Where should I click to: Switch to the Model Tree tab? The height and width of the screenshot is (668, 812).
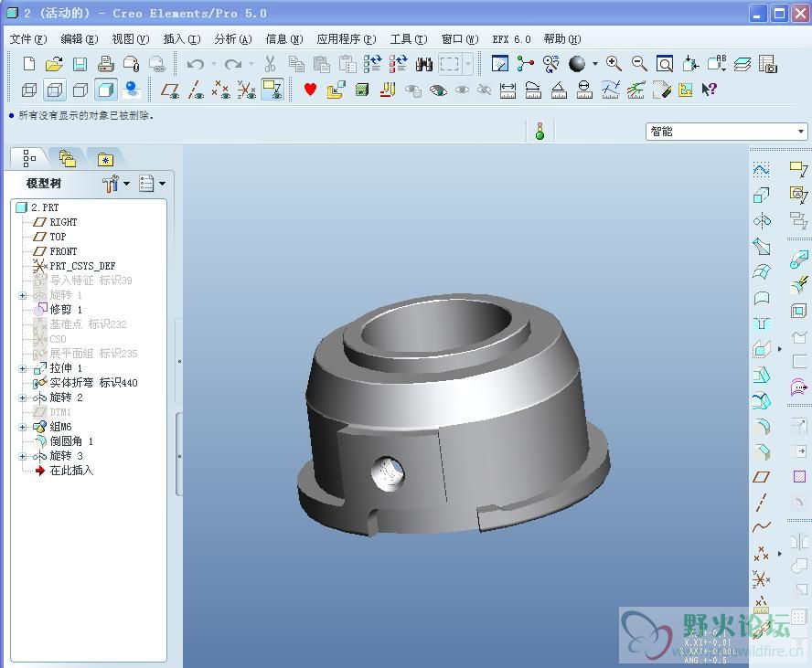pyautogui.click(x=29, y=158)
